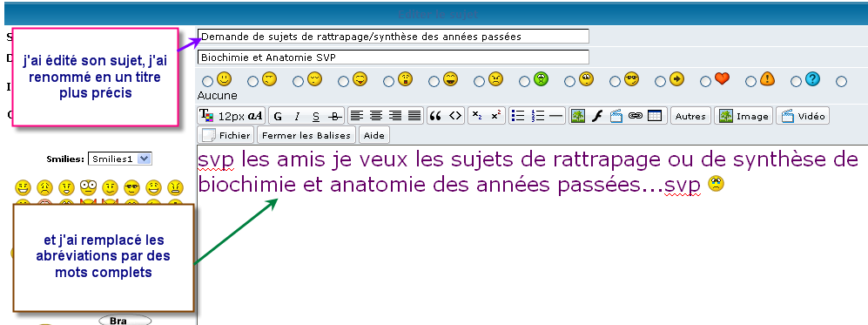Insert a quote block
Screen dimensions: 868x325
pos(435,116)
